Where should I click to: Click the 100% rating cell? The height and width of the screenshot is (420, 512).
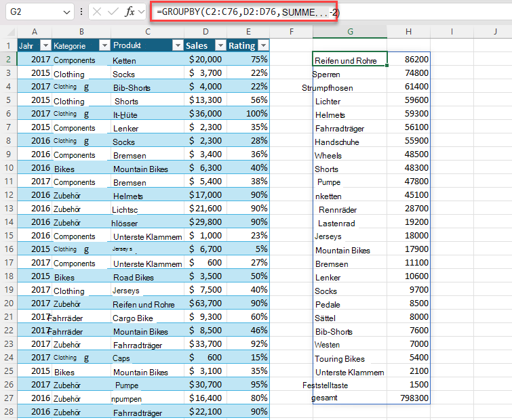point(248,114)
